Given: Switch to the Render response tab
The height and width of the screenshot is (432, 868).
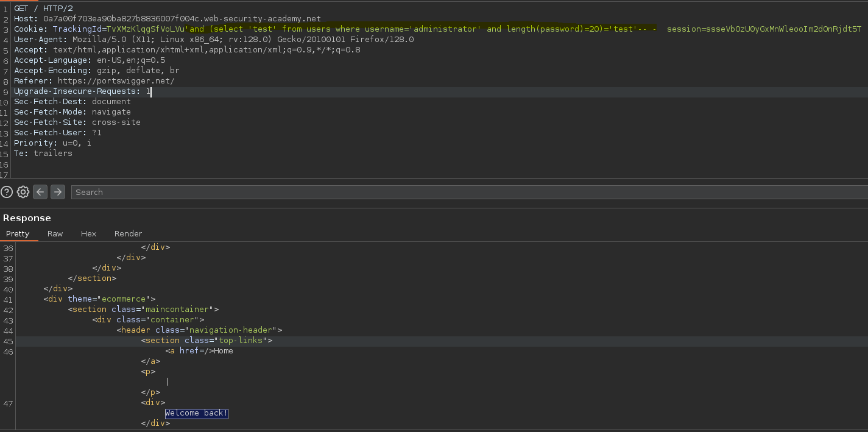Looking at the screenshot, I should pyautogui.click(x=128, y=233).
